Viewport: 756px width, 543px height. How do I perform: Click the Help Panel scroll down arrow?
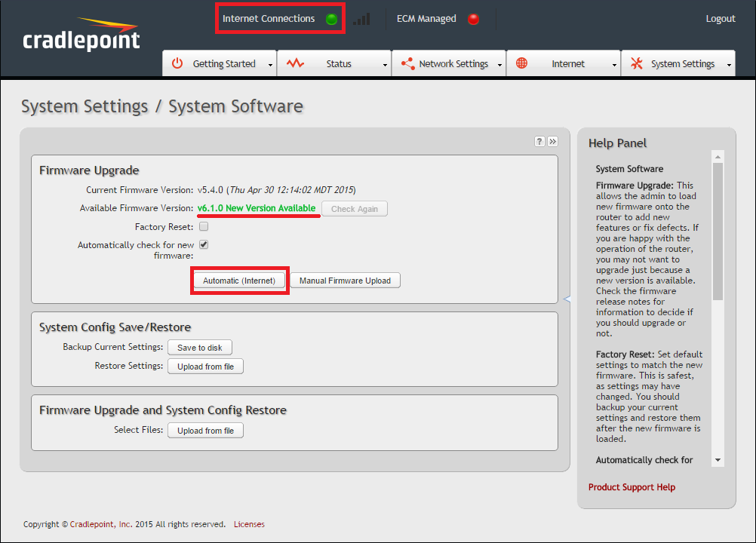pyautogui.click(x=718, y=460)
